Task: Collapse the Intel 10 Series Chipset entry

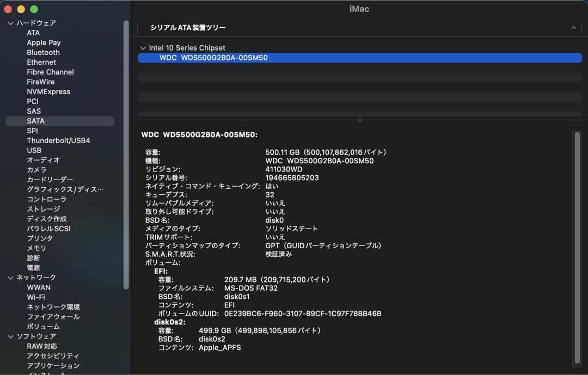Action: [143, 47]
